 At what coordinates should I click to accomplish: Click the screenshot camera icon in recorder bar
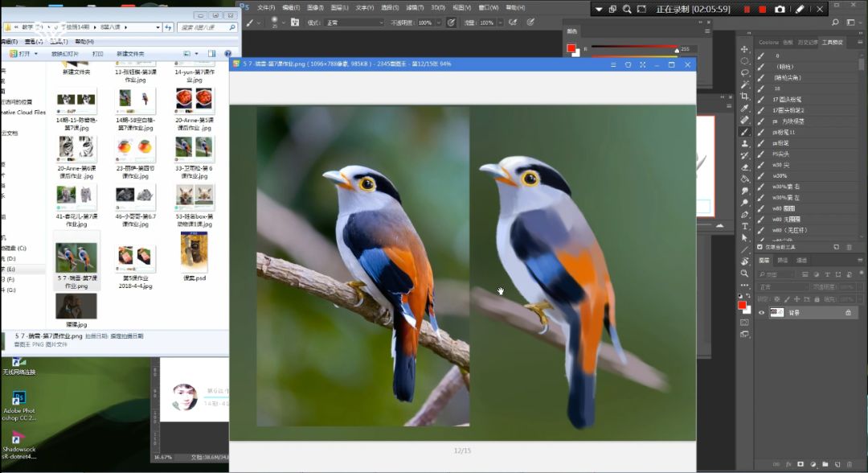[780, 9]
